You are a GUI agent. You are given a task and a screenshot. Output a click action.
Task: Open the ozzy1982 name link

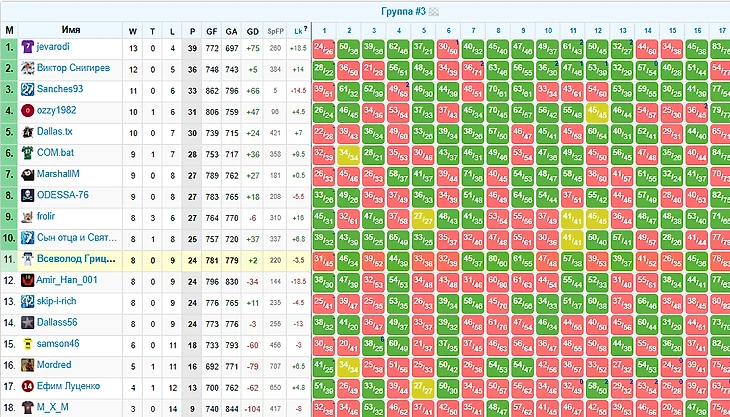tap(57, 110)
